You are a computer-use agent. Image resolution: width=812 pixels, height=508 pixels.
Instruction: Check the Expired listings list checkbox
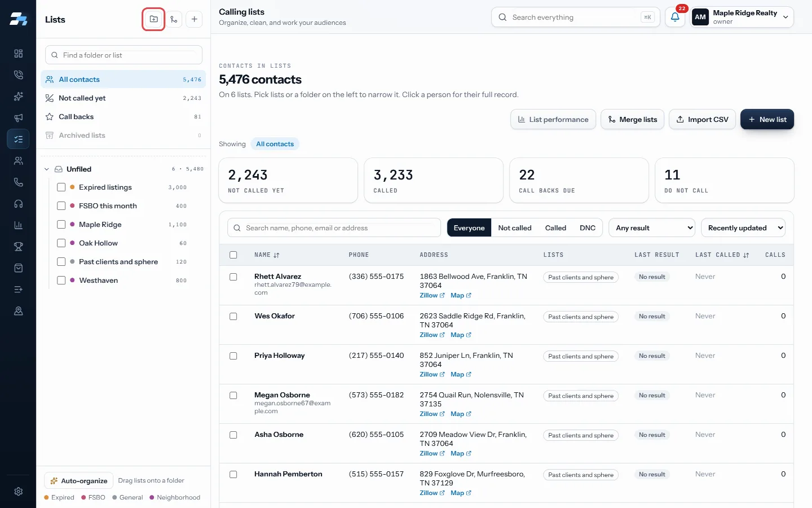pos(61,187)
